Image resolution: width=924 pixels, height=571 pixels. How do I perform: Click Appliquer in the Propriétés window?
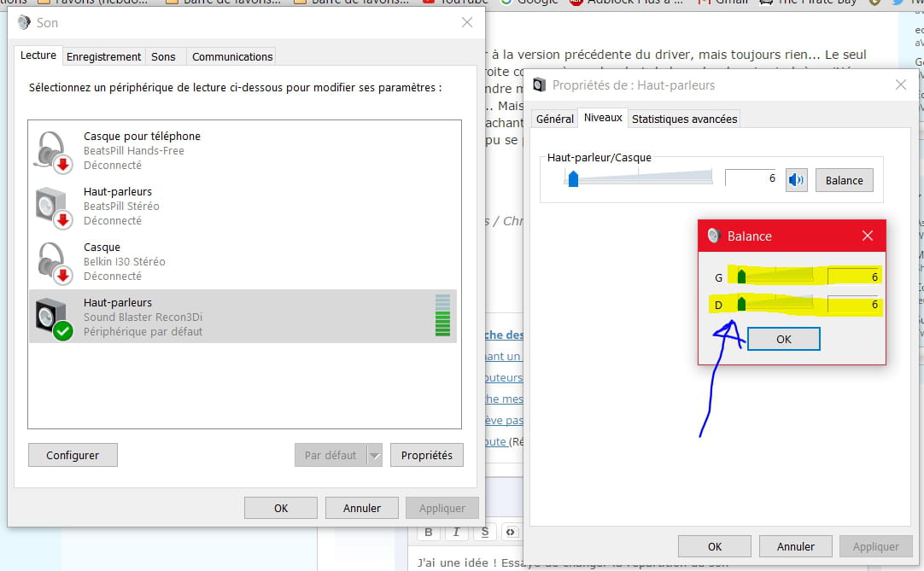(x=875, y=546)
